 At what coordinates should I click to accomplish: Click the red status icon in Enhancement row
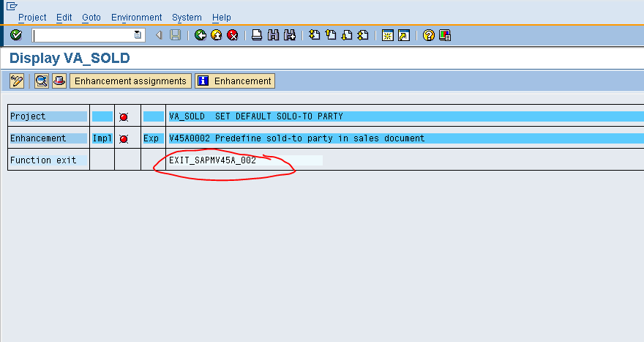pos(124,139)
